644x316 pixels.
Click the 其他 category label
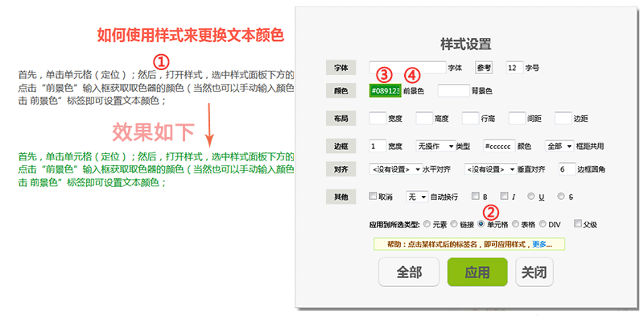click(341, 197)
